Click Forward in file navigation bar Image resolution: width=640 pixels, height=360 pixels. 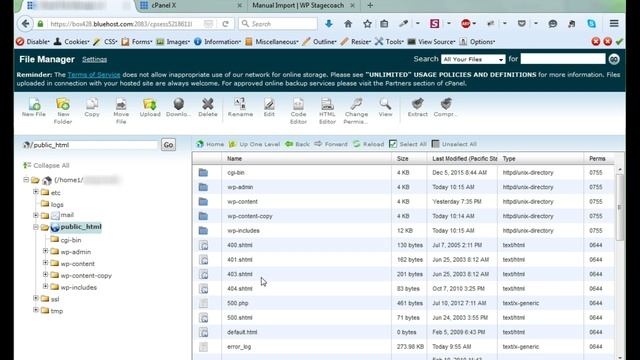[331, 144]
